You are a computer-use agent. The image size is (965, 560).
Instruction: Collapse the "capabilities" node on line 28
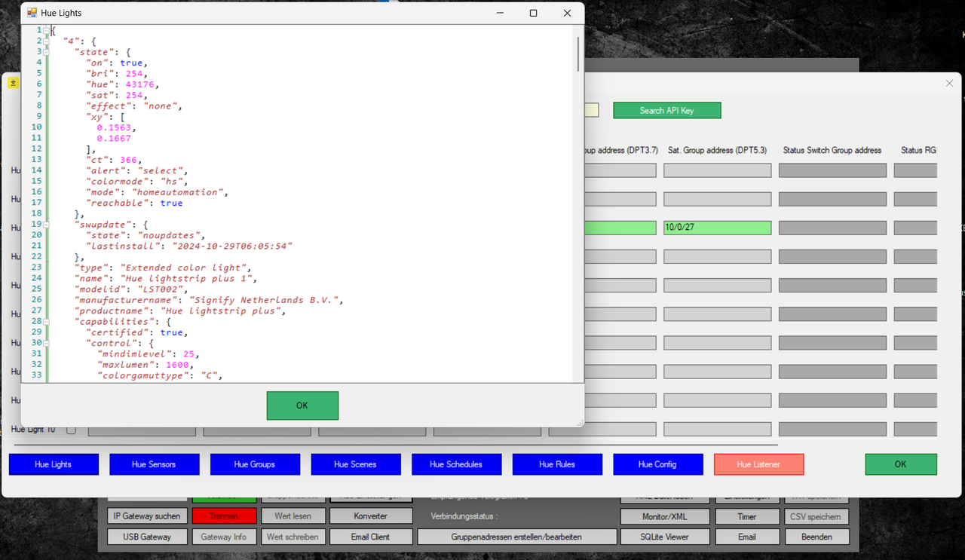point(47,322)
